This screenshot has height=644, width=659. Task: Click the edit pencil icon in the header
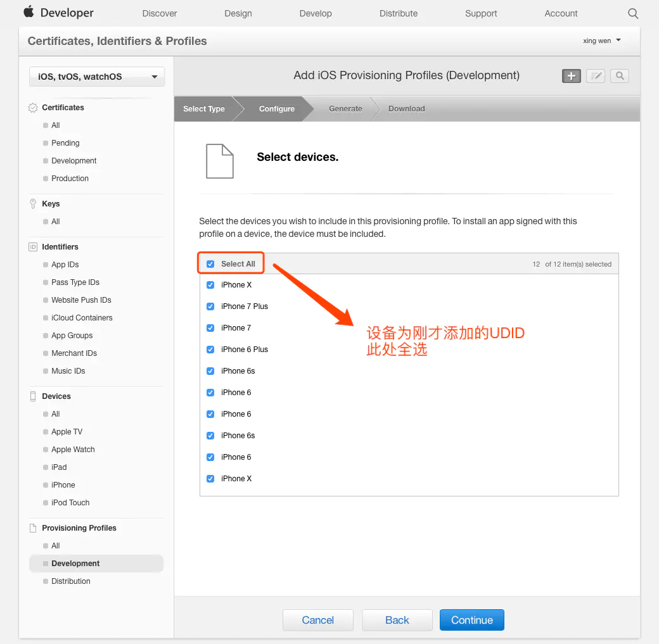click(596, 76)
